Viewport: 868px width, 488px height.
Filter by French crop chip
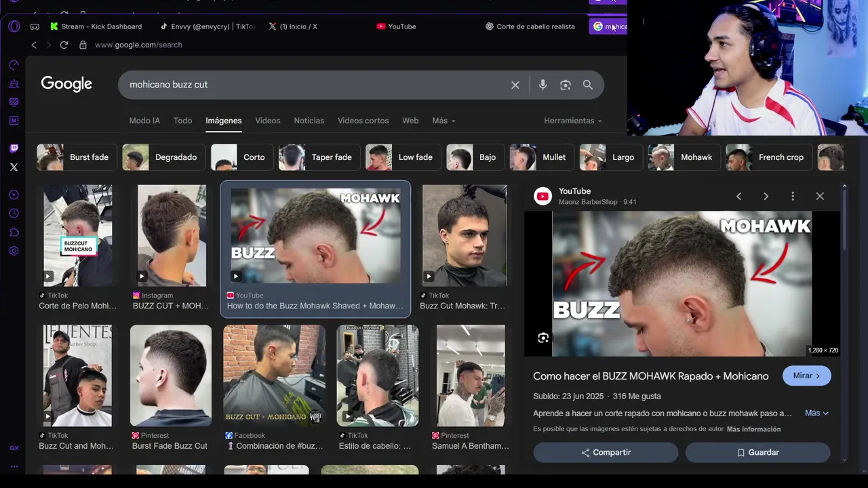click(x=768, y=157)
